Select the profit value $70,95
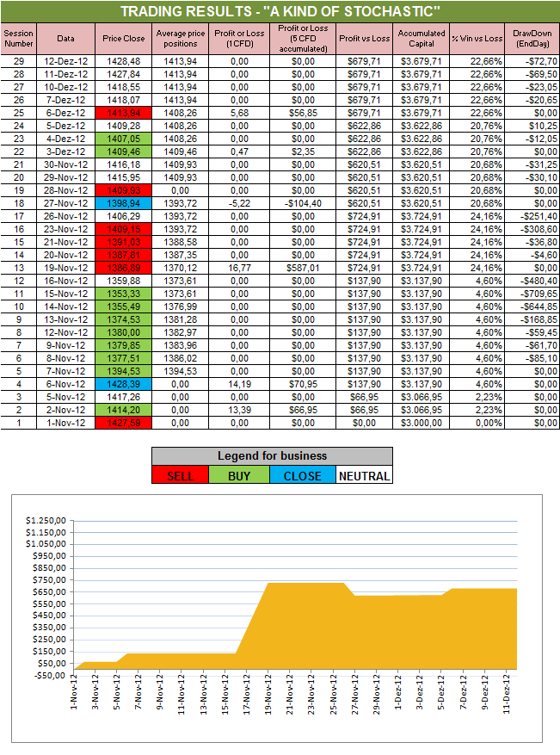This screenshot has height=755, width=560. [303, 384]
